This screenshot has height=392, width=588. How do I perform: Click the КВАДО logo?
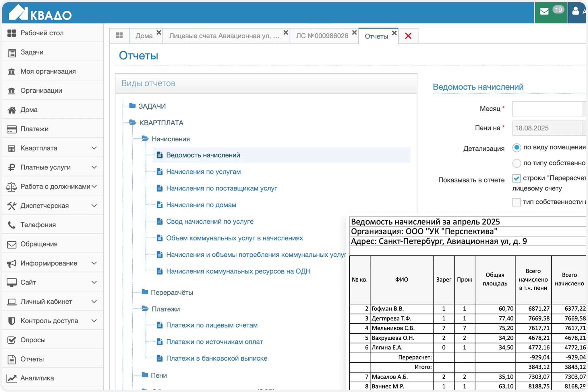pos(40,13)
